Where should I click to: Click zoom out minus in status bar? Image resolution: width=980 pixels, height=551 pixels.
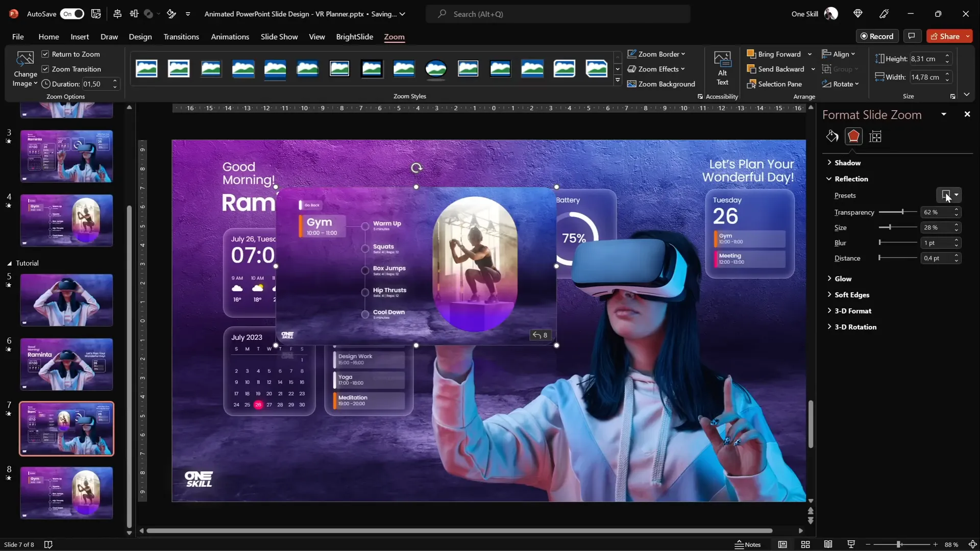(868, 544)
